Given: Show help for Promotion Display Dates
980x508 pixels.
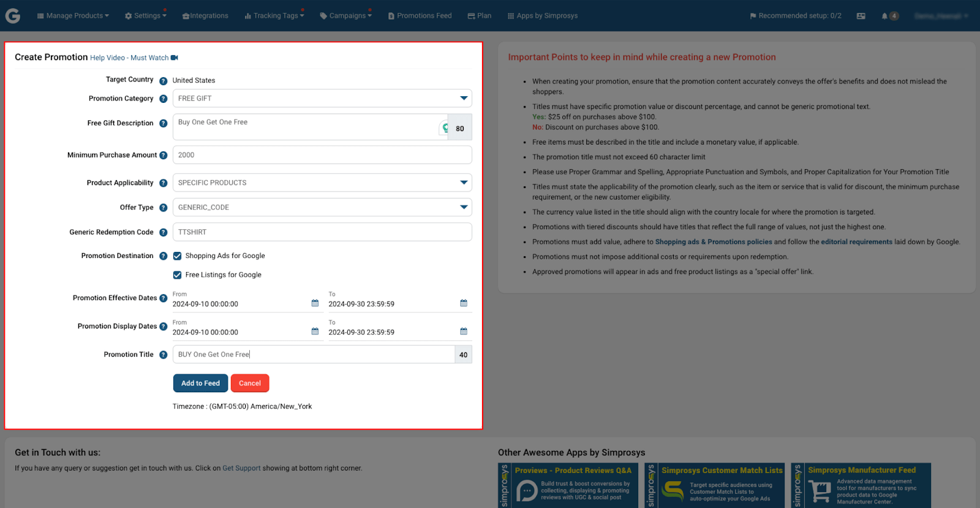Looking at the screenshot, I should pyautogui.click(x=164, y=327).
